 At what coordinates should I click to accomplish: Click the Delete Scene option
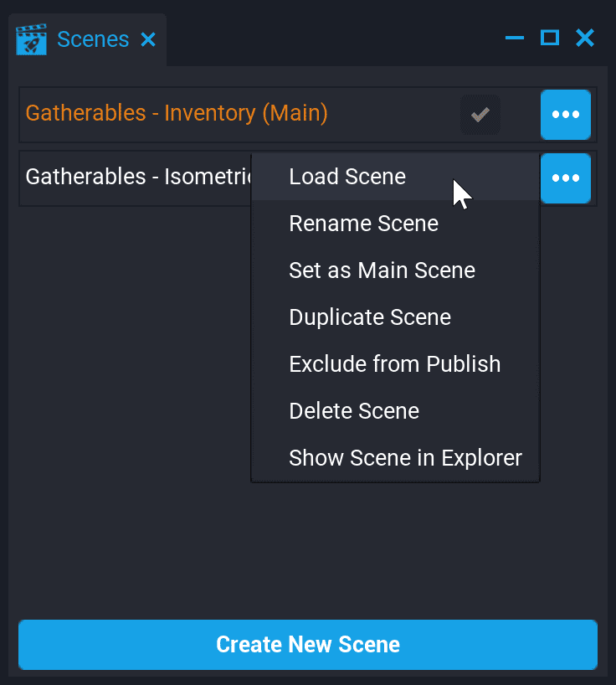pyautogui.click(x=353, y=411)
